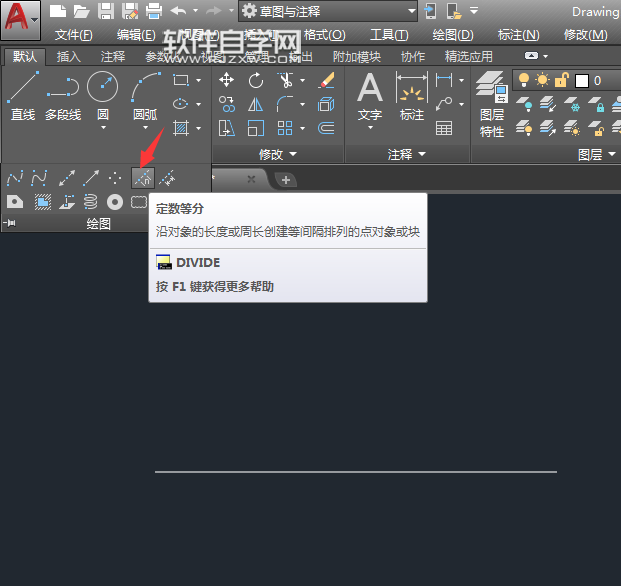Select the Stretch tool

click(x=227, y=128)
